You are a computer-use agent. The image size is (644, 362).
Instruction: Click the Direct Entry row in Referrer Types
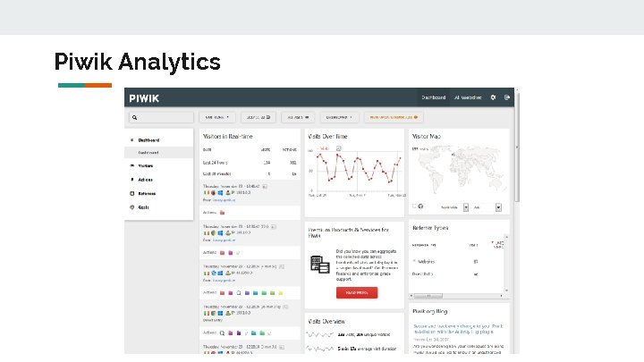[456, 274]
